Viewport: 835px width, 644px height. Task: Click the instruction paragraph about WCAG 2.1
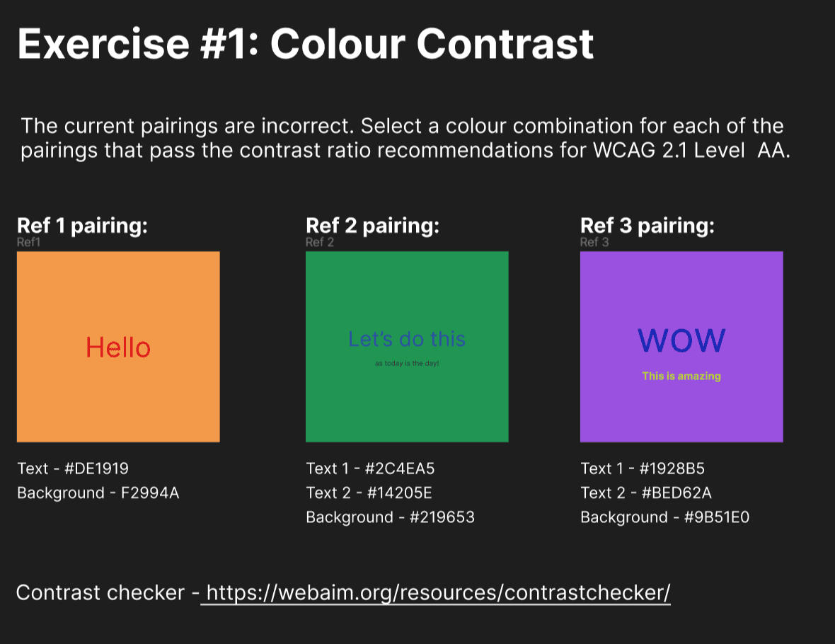(x=405, y=139)
